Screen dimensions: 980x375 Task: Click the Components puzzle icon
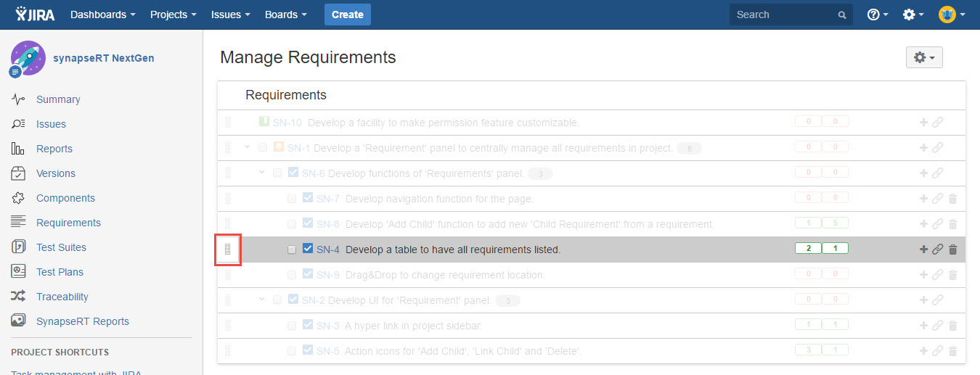tap(19, 198)
